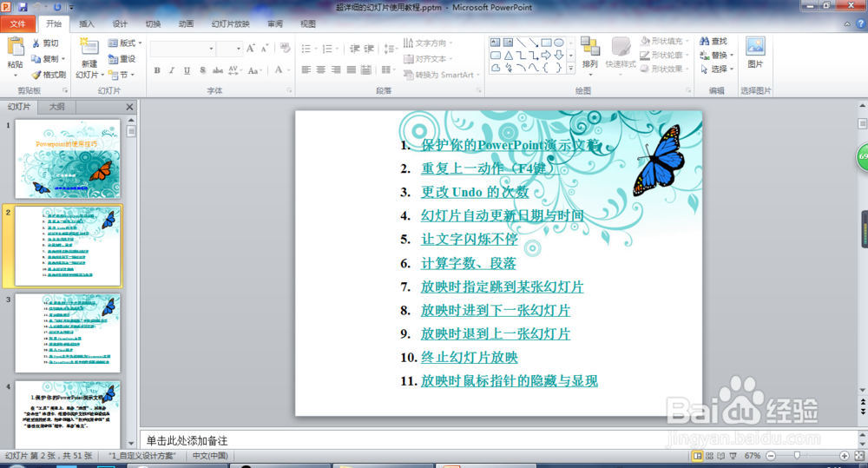Click the Arrange (排列) icon
This screenshot has height=468, width=868.
coord(590,47)
